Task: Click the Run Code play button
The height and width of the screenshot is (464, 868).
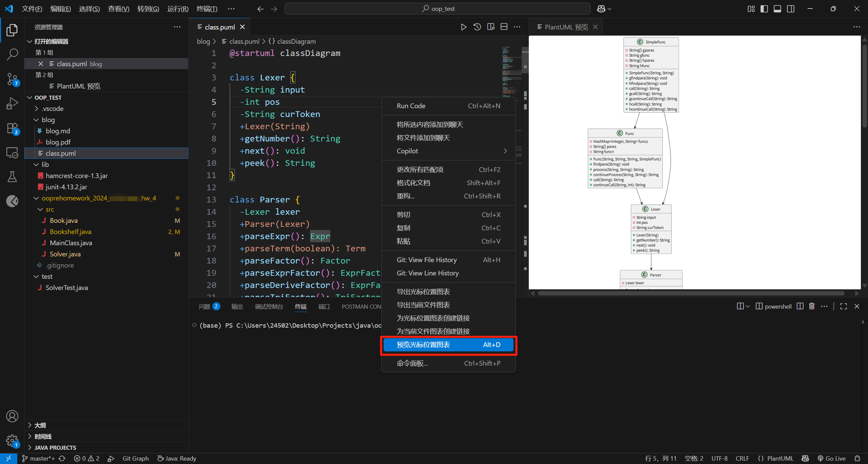Action: pyautogui.click(x=463, y=27)
